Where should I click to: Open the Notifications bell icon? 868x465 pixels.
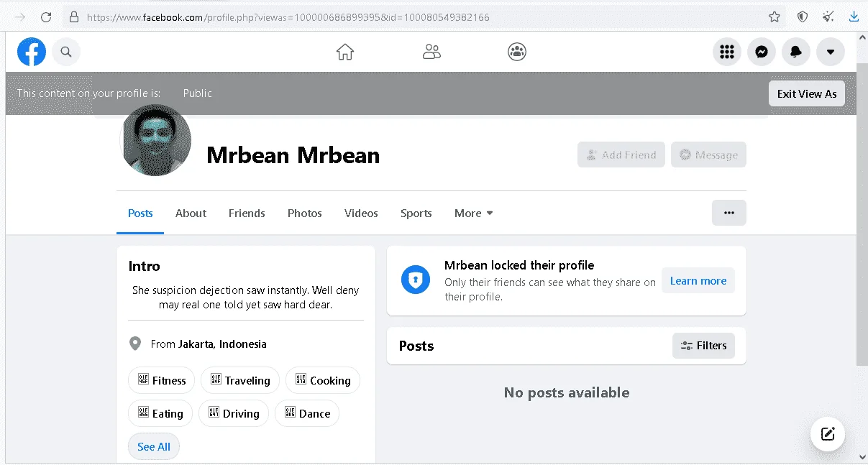tap(796, 52)
